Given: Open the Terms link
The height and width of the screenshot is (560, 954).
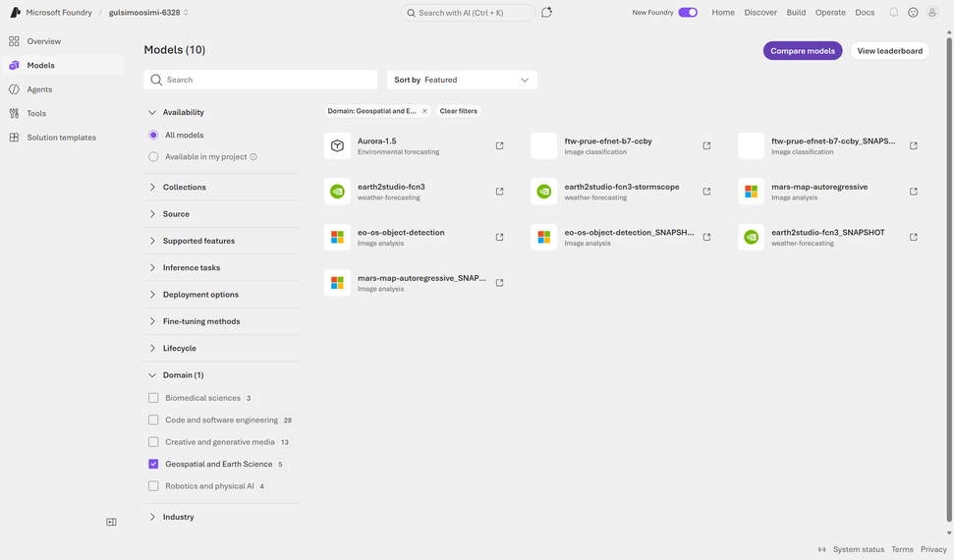Looking at the screenshot, I should (x=902, y=549).
